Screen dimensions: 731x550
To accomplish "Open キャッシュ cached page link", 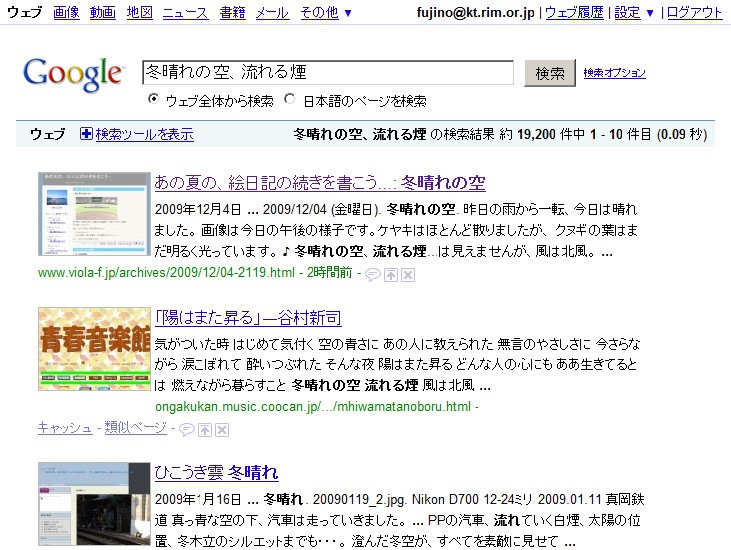I will pyautogui.click(x=65, y=427).
